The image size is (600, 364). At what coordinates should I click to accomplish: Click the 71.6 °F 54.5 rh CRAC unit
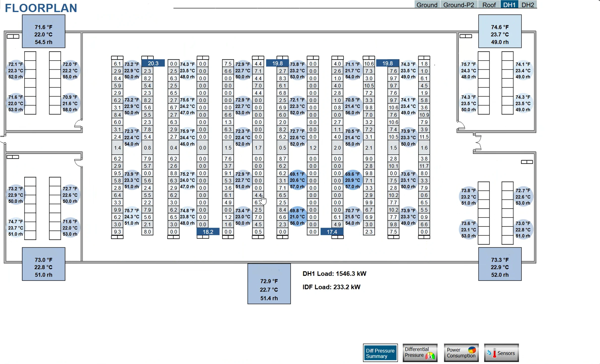coord(44,31)
